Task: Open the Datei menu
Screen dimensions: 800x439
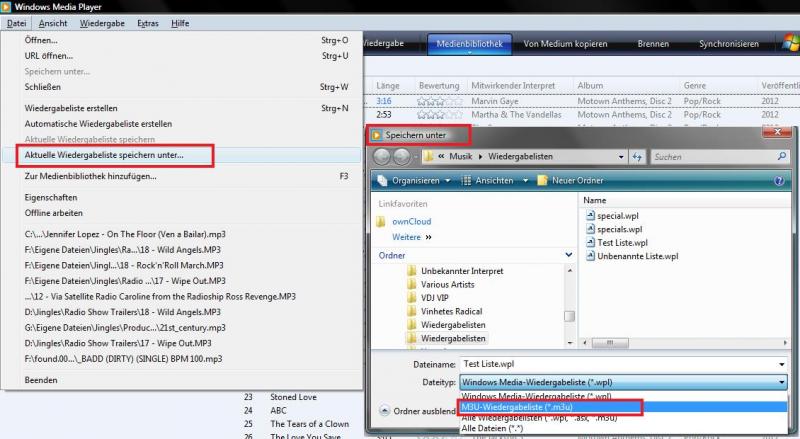Action: (16, 23)
